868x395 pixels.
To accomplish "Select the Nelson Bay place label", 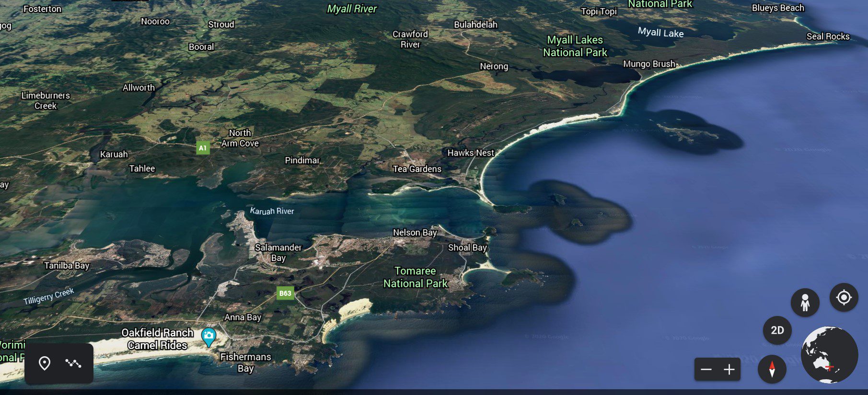I will pos(415,233).
